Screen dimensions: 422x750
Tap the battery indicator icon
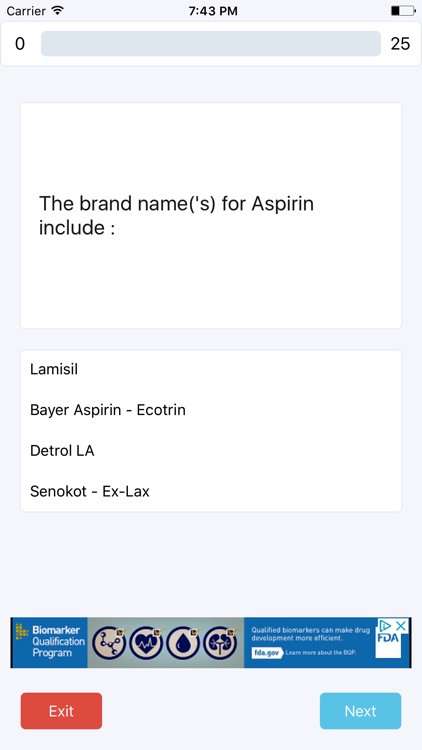point(402,11)
